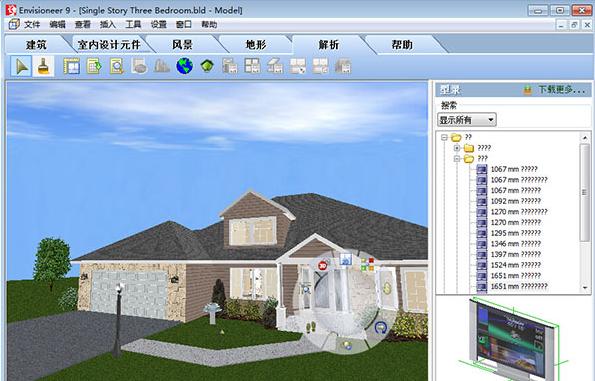Switch to the 室内设计元件 tab

coord(109,45)
